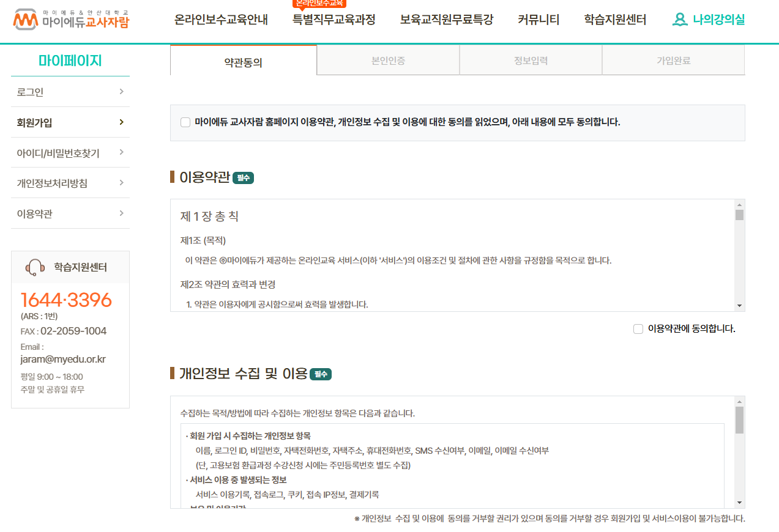Image resolution: width=779 pixels, height=532 pixels.
Task: Click the scroll-up arrow in 이용약관 box
Action: (x=739, y=204)
